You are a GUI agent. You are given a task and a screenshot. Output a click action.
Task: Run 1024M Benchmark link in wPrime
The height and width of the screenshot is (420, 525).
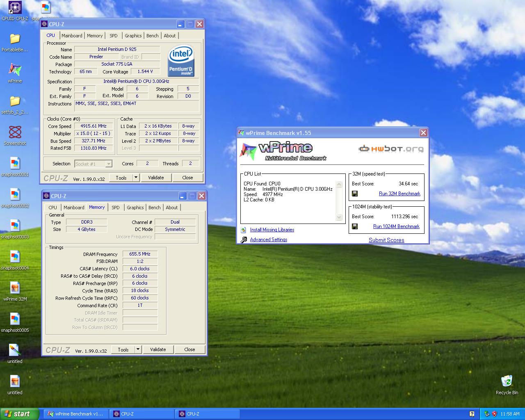click(396, 226)
